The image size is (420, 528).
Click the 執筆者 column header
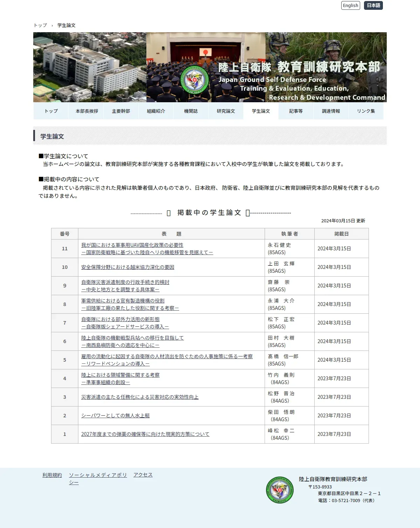[289, 234]
